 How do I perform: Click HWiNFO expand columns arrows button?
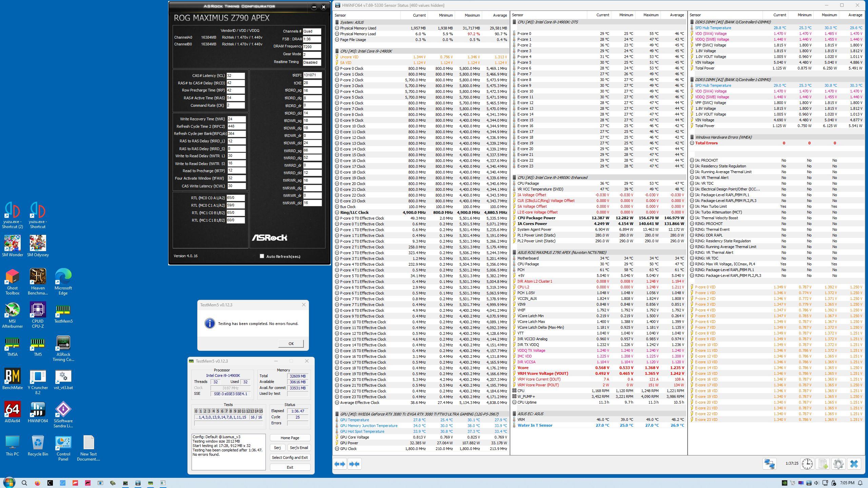pyautogui.click(x=340, y=464)
